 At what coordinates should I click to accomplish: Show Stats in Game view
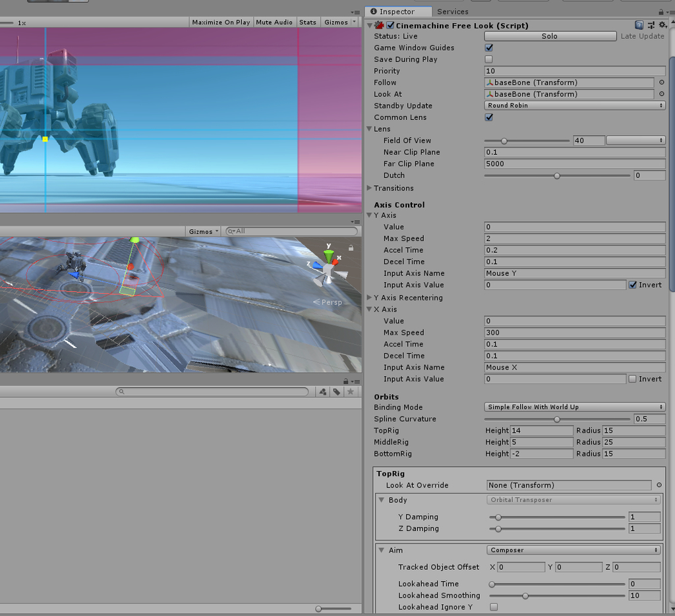(x=308, y=22)
